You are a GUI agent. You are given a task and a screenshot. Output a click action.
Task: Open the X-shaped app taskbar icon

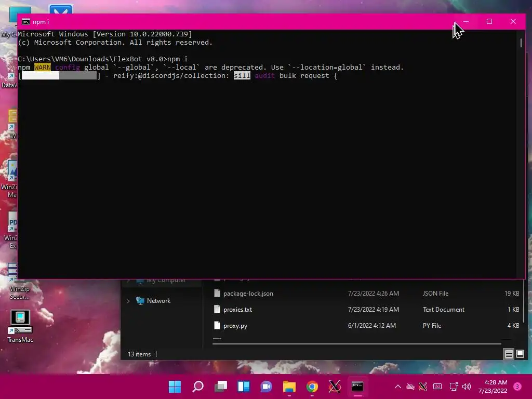[335, 387]
